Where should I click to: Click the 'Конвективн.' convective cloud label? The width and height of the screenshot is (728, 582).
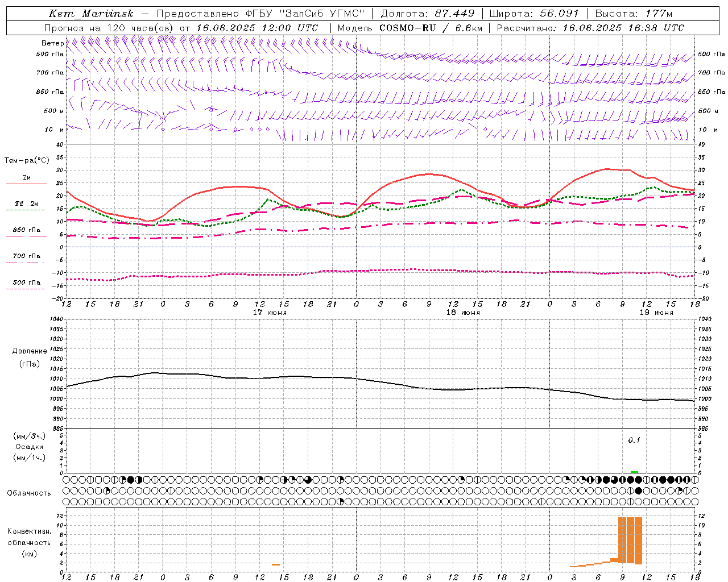click(x=29, y=531)
